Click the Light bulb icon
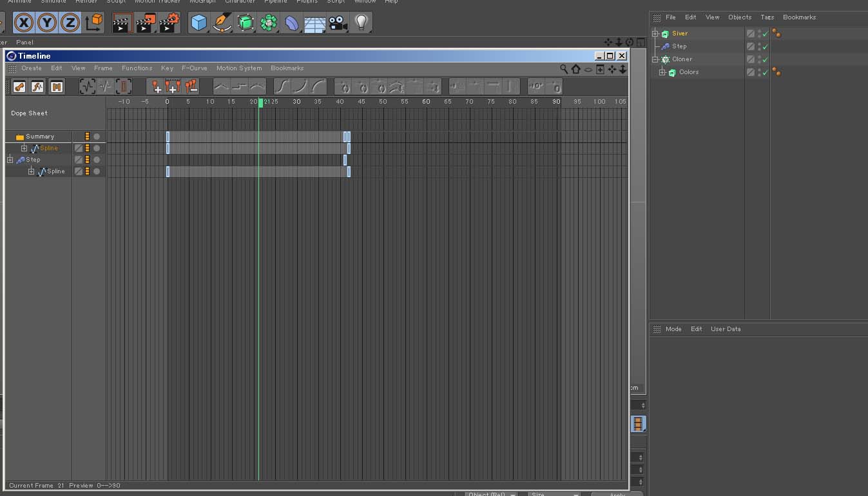 (362, 23)
